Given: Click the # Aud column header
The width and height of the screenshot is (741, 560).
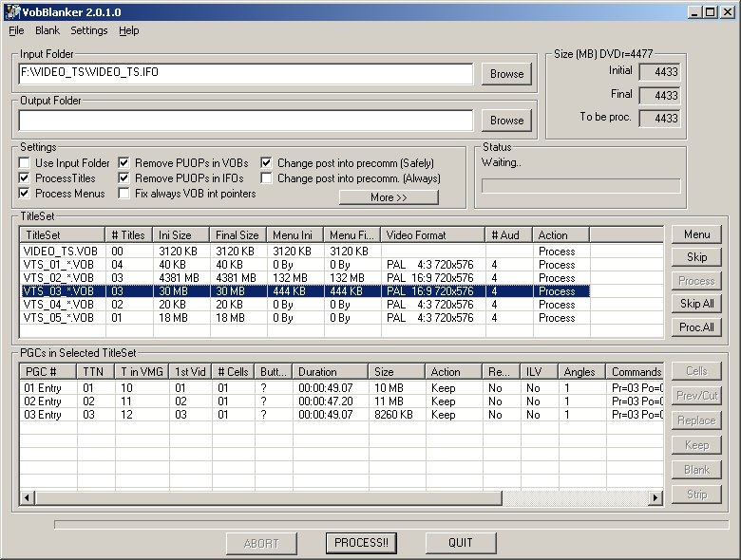Looking at the screenshot, I should point(509,235).
